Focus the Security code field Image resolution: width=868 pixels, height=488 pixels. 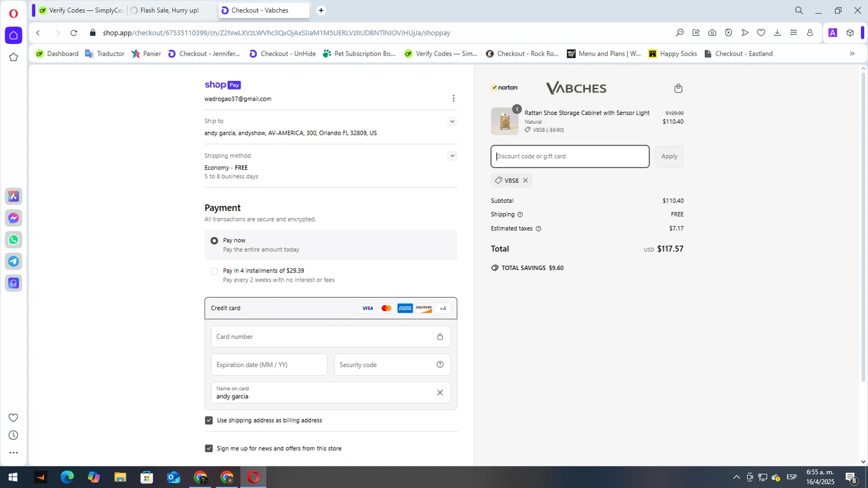392,365
